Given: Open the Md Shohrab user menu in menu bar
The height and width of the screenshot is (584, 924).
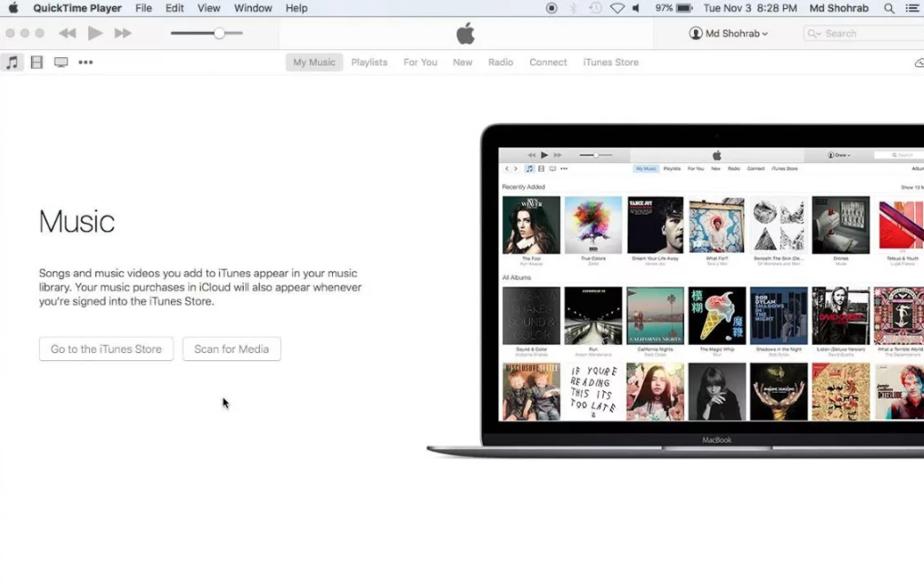Looking at the screenshot, I should tap(839, 8).
